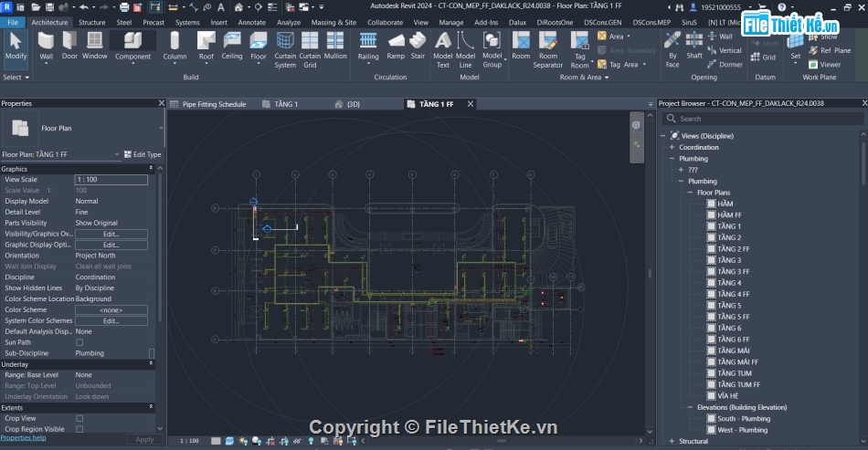Collapse the Underlay properties section

[151, 364]
